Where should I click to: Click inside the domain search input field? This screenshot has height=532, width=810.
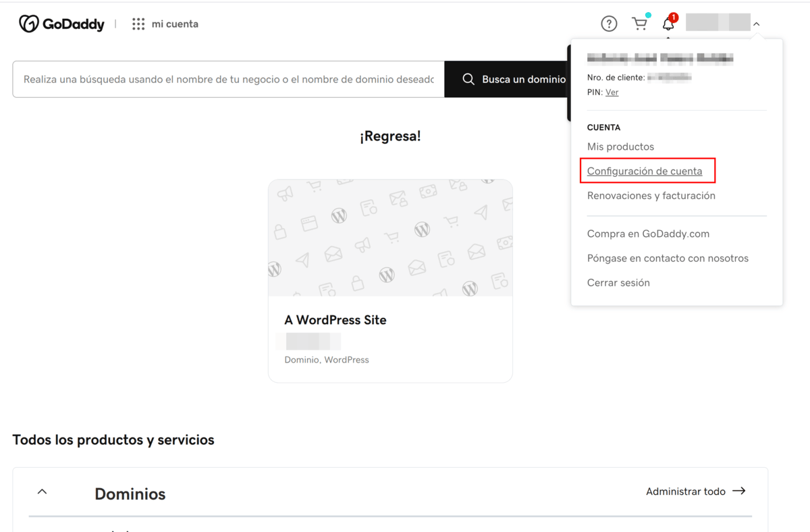[x=230, y=79]
